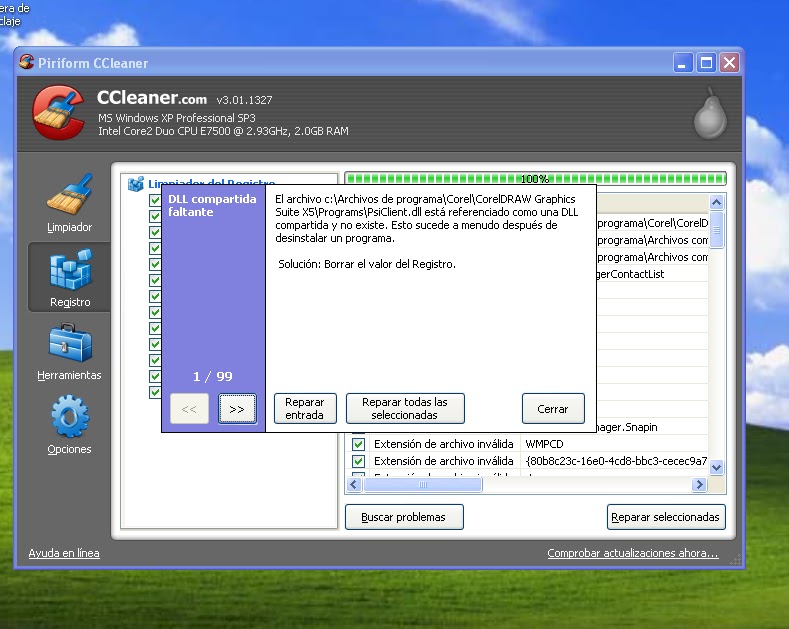Click the vertical scrollbar thumb in results
This screenshot has height=629, width=789.
pos(717,230)
